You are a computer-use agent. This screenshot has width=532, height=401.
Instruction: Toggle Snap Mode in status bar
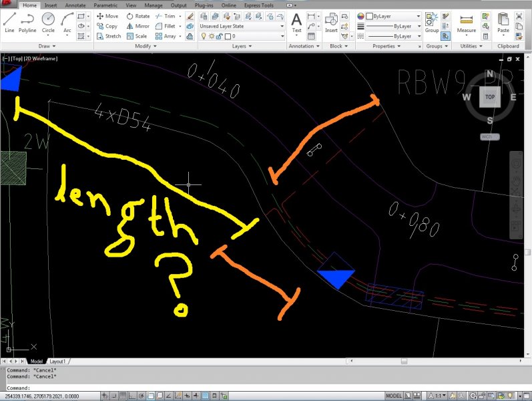[x=114, y=396]
